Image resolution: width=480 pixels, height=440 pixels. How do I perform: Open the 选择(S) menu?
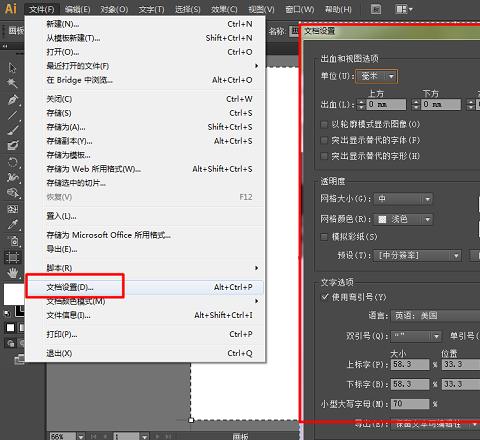pos(188,9)
